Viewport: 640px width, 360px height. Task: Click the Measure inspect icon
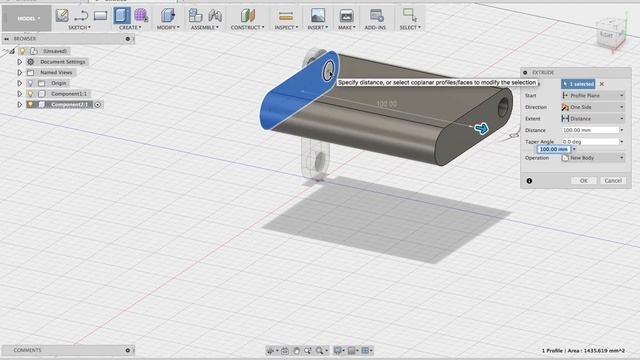click(286, 16)
